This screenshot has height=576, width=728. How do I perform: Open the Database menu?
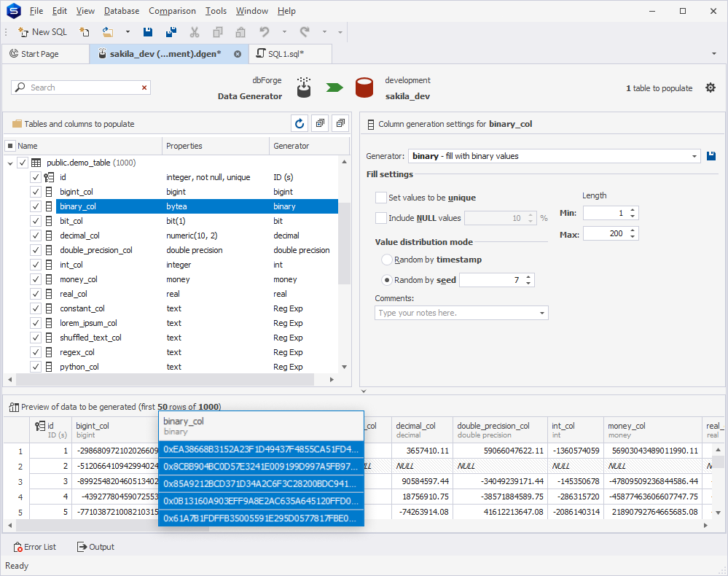pyautogui.click(x=122, y=11)
